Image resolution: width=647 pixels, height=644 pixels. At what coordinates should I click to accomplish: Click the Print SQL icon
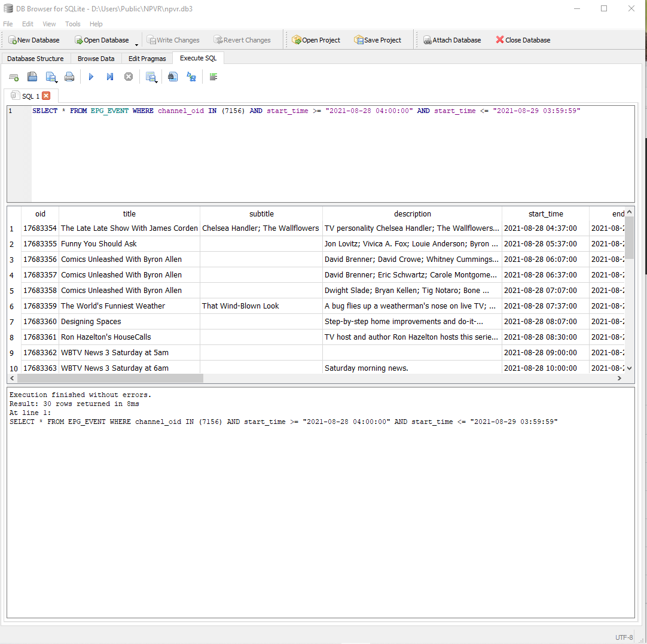point(69,77)
